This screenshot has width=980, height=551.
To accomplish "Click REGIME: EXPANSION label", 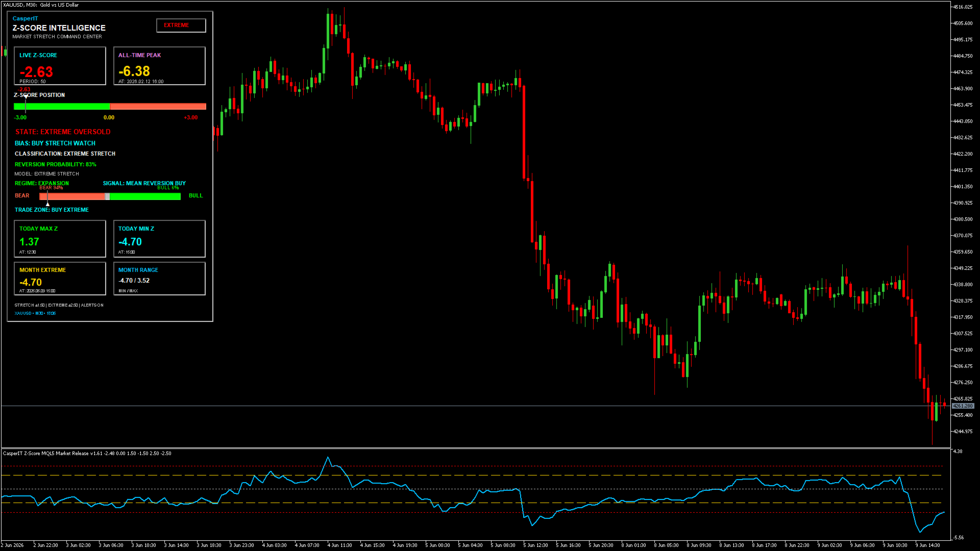I will pos(42,183).
